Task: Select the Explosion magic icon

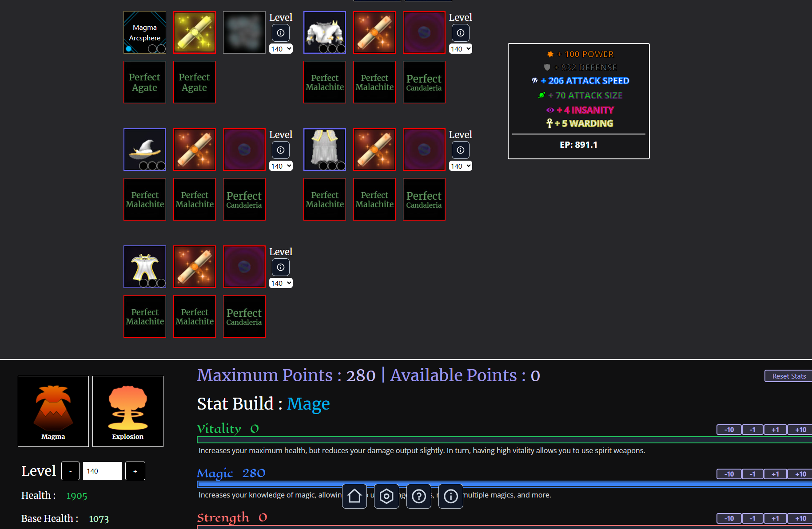Action: click(x=128, y=411)
